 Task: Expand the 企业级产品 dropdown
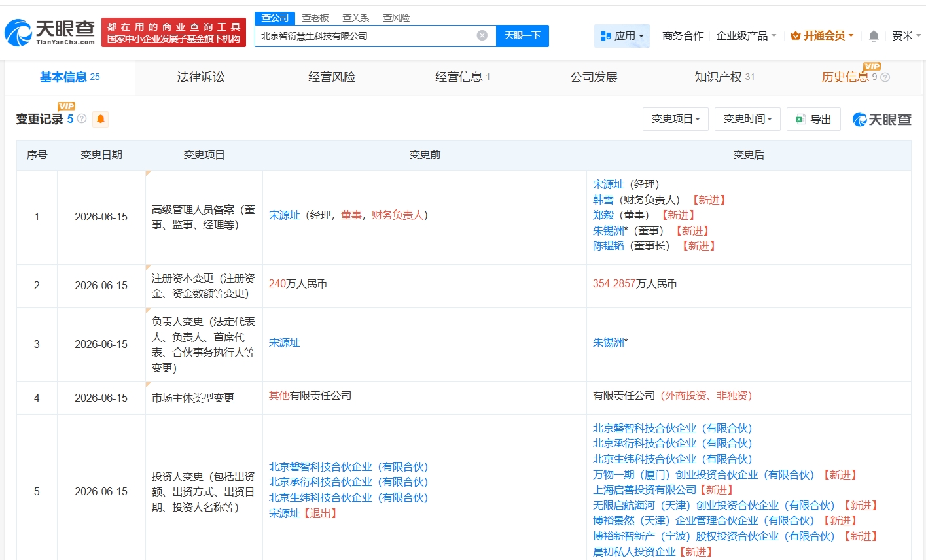[x=746, y=36]
